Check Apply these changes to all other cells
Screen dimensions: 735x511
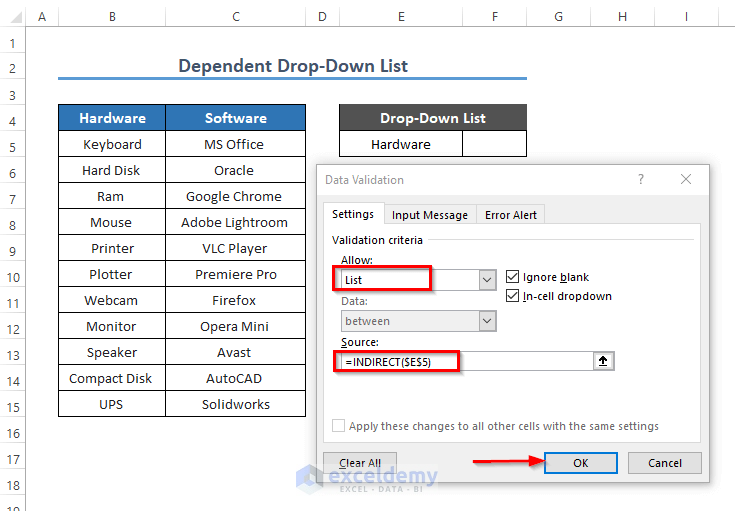[338, 426]
